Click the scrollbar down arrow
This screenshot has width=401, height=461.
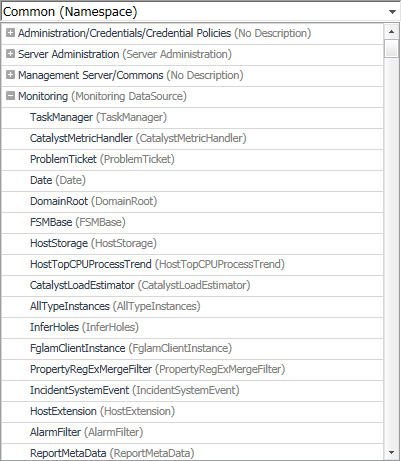391,452
